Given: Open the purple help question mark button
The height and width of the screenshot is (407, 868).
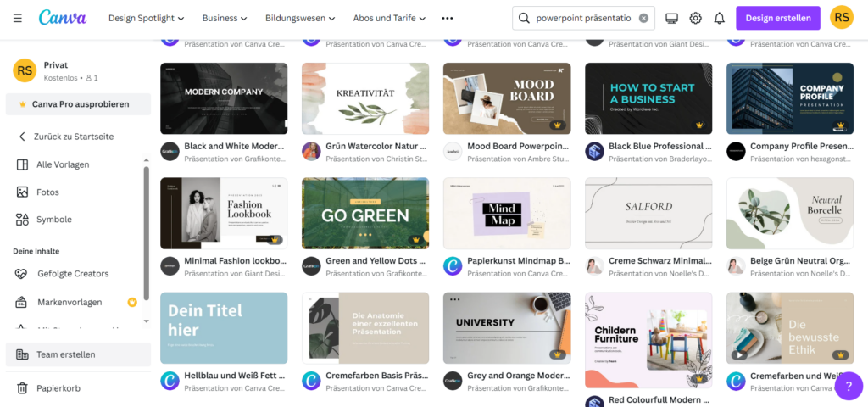Looking at the screenshot, I should point(848,386).
